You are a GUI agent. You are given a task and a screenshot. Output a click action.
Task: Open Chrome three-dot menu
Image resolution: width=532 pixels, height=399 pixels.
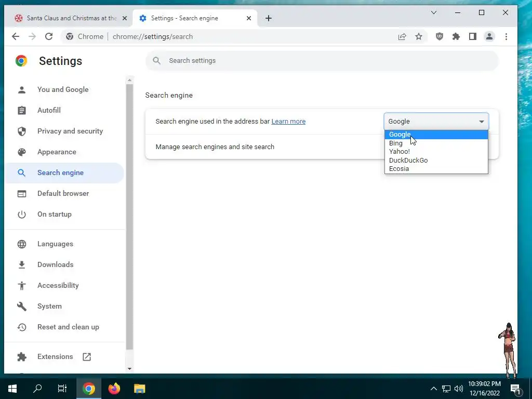pos(506,36)
